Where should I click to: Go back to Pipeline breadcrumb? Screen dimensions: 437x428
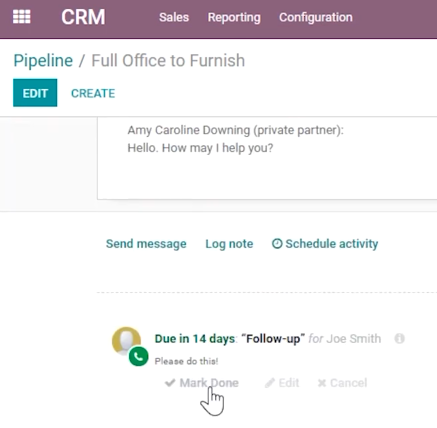(x=43, y=61)
